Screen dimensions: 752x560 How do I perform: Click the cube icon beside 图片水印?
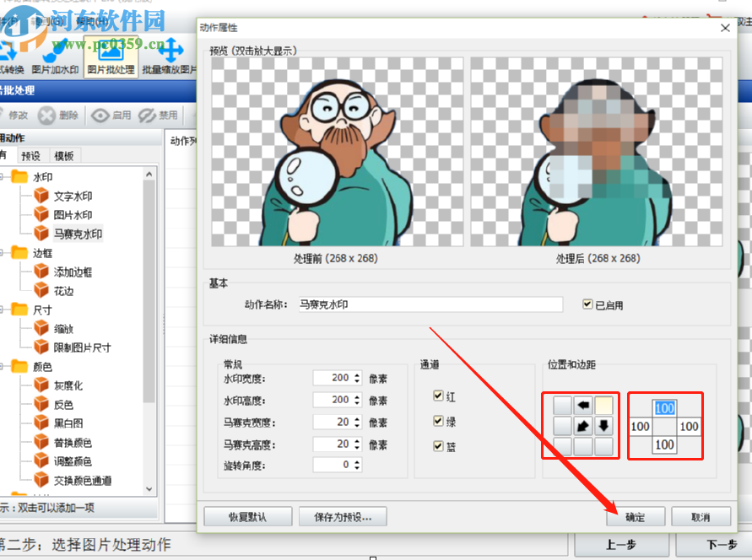(x=41, y=214)
